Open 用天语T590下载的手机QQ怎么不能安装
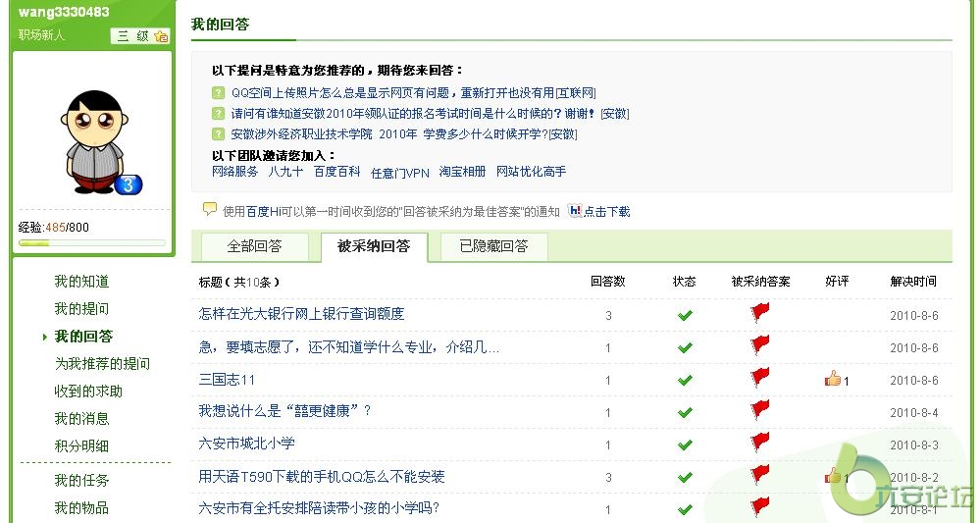This screenshot has height=523, width=980. [321, 477]
